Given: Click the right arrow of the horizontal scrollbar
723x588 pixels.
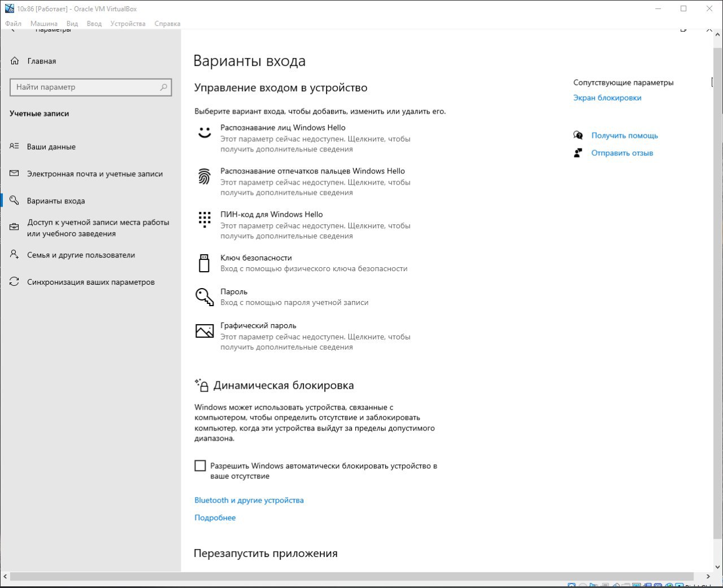Looking at the screenshot, I should pyautogui.click(x=708, y=577).
